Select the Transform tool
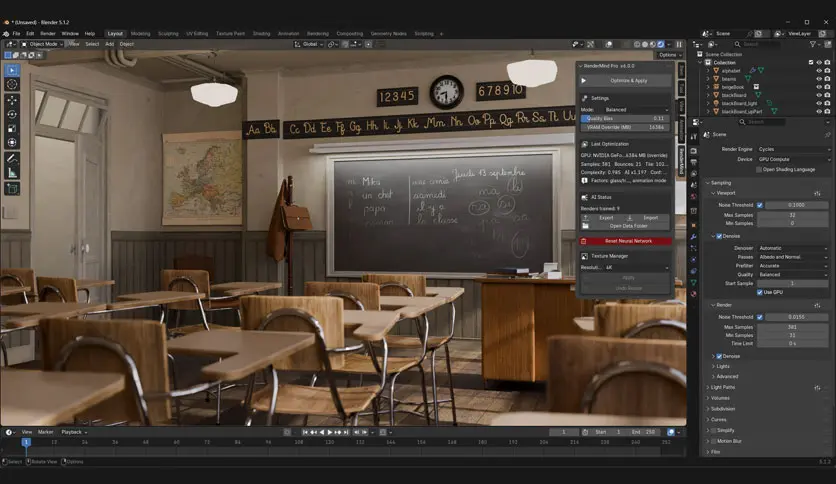The height and width of the screenshot is (484, 836). click(x=12, y=143)
